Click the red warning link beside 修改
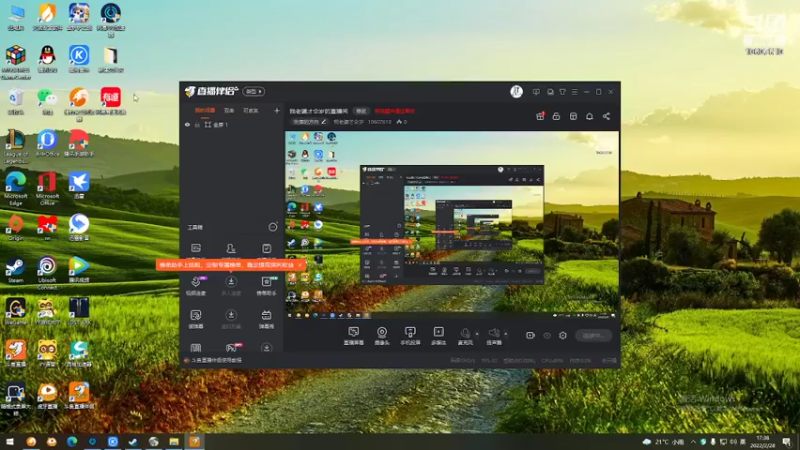This screenshot has height=450, width=800. coord(395,111)
